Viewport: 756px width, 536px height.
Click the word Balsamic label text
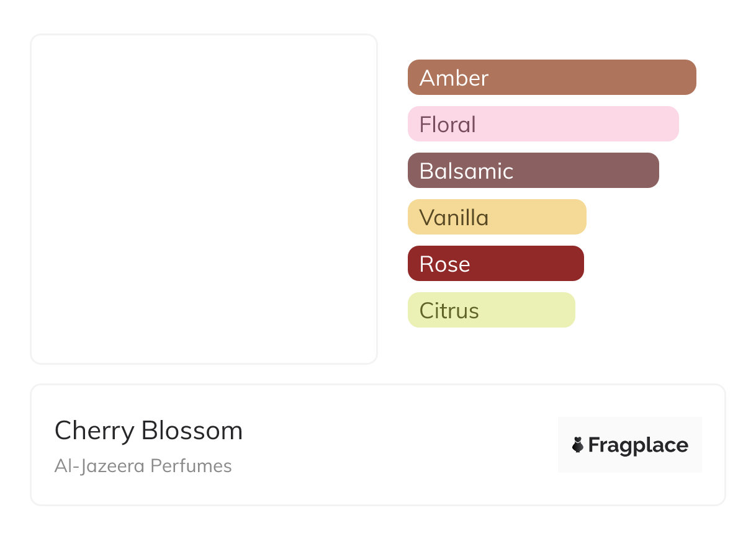coord(466,171)
